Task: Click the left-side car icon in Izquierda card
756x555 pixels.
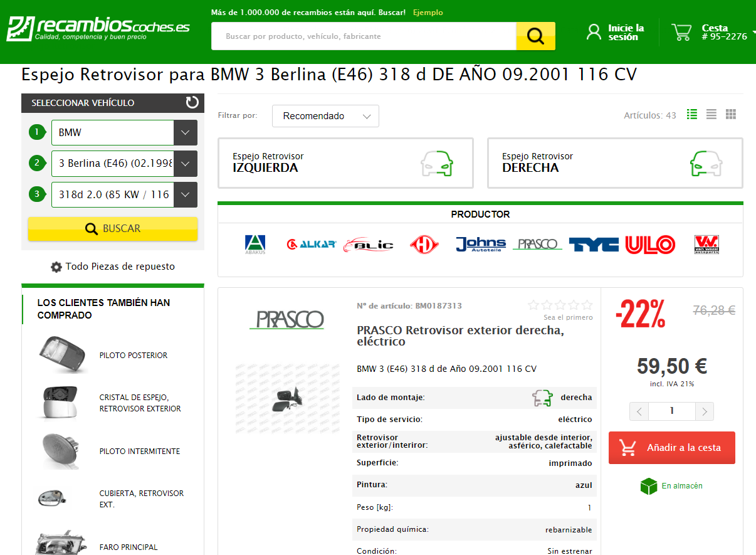Action: tap(437, 163)
